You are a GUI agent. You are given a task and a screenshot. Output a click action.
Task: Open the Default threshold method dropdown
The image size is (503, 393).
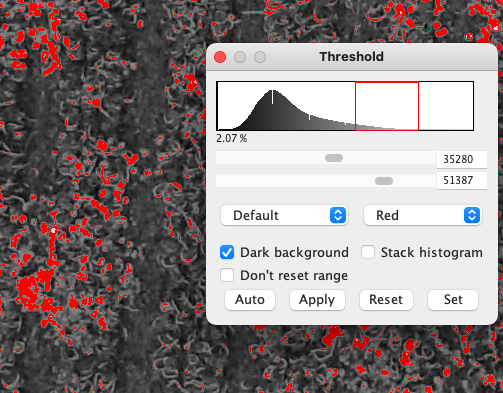coord(284,215)
